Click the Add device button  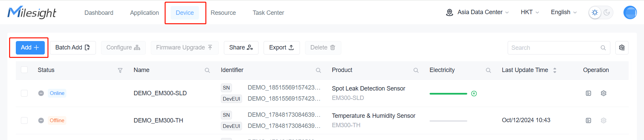(30, 47)
